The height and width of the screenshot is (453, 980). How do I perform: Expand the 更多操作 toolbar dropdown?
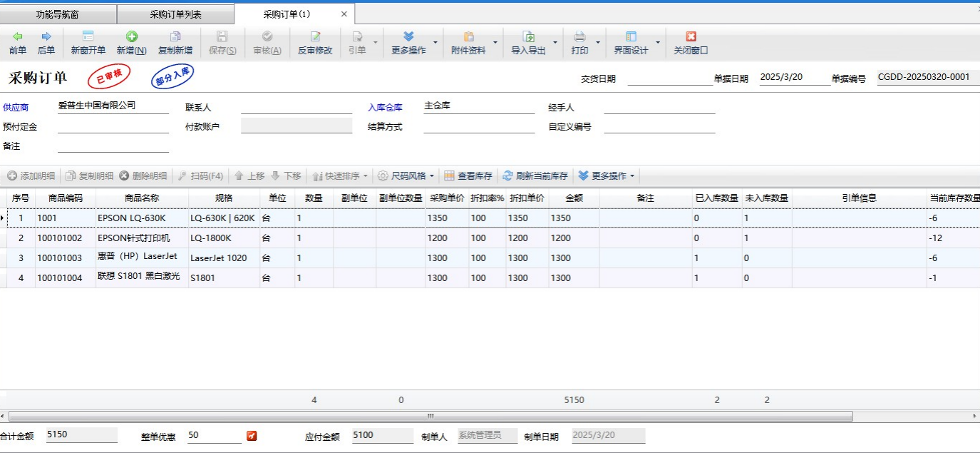tap(435, 43)
